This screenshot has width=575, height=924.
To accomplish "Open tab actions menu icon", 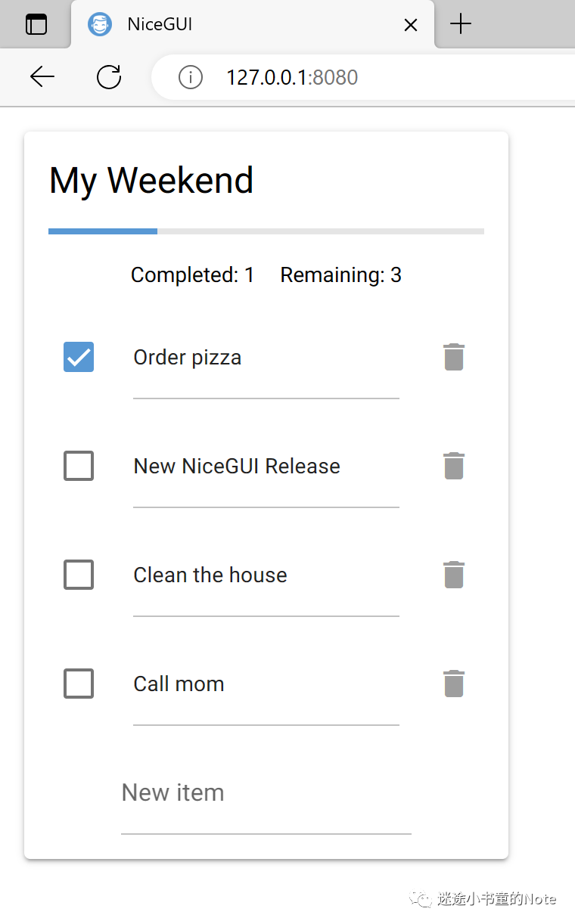I will point(36,24).
